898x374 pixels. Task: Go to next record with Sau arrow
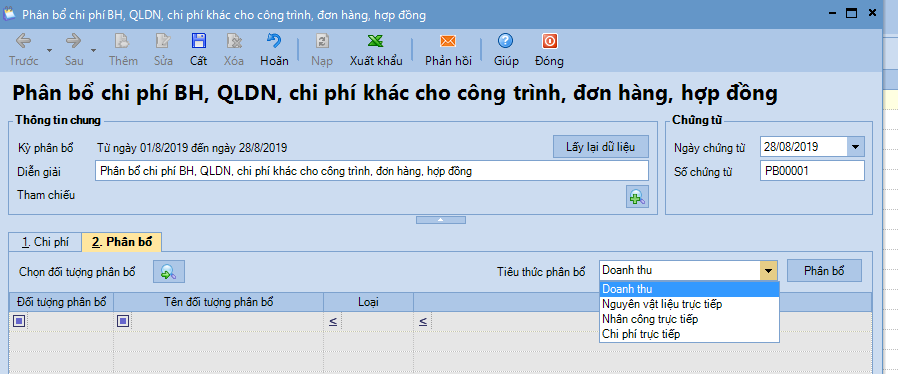click(x=74, y=41)
